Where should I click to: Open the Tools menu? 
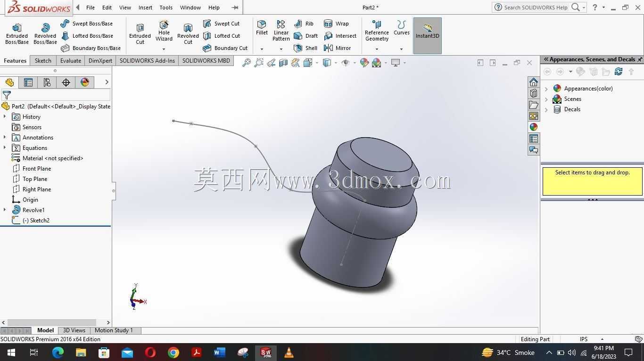pyautogui.click(x=166, y=8)
